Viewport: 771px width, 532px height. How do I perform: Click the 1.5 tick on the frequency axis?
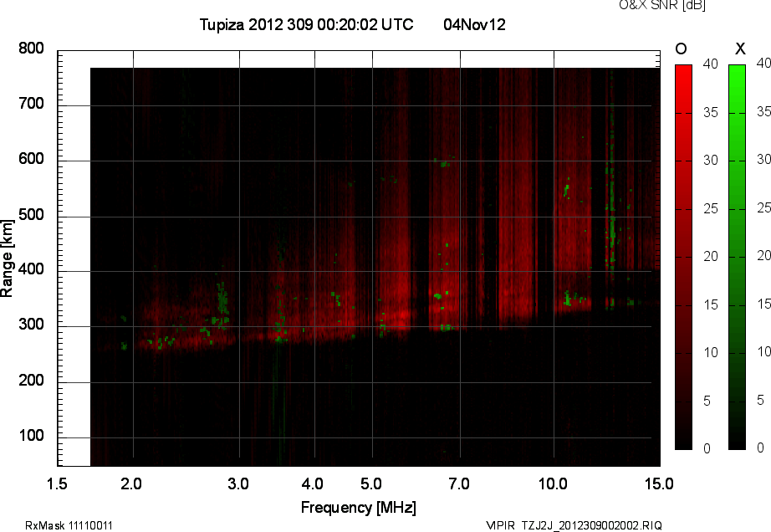tap(57, 483)
